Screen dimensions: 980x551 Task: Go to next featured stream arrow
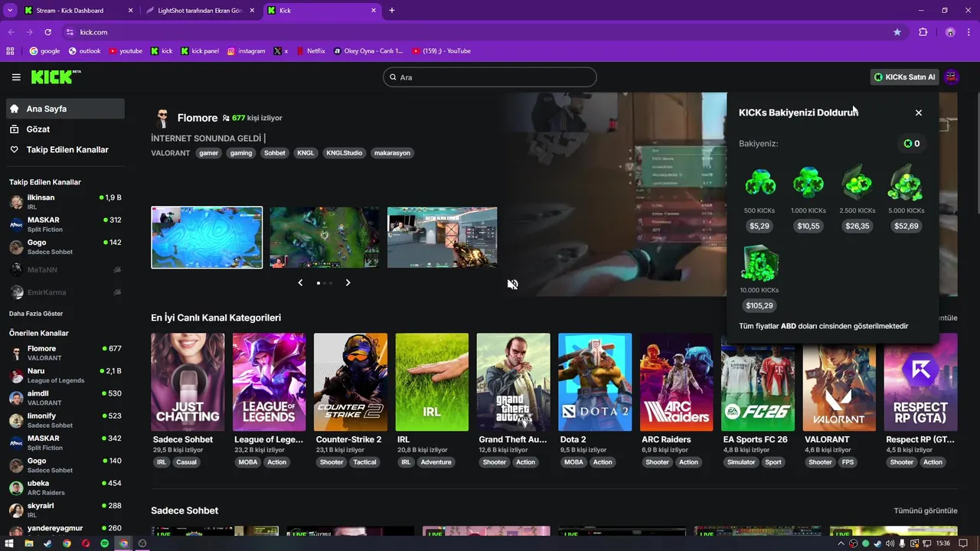point(348,282)
